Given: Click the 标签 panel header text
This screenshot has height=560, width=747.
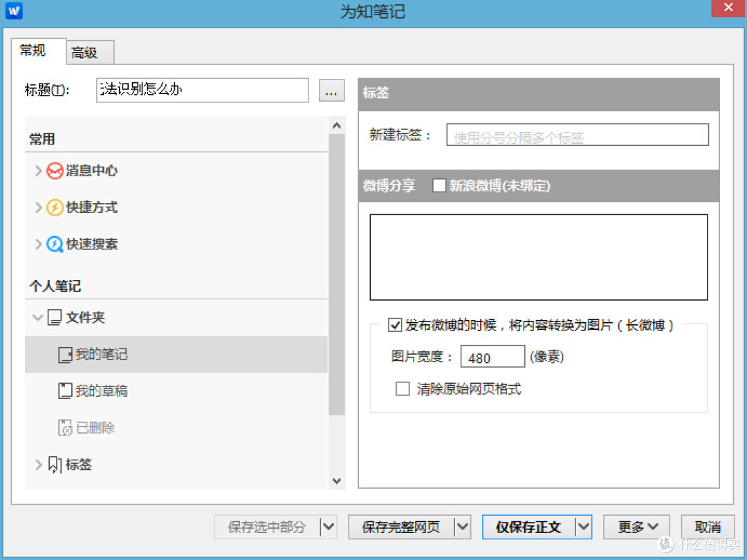Looking at the screenshot, I should point(376,93).
